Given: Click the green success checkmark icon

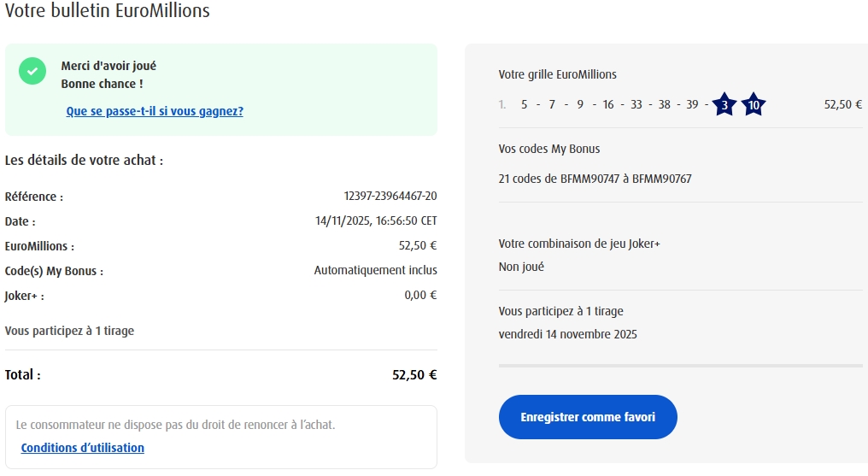Looking at the screenshot, I should click(32, 72).
